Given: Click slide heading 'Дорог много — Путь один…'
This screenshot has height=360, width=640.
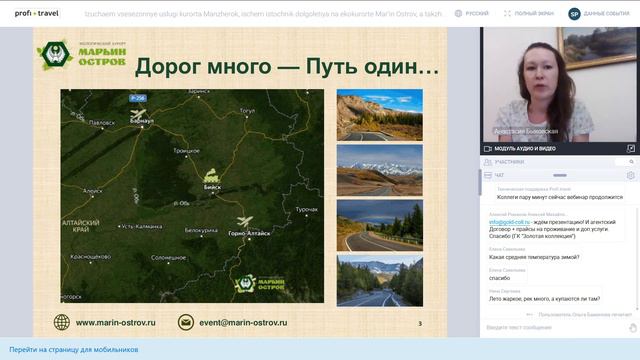Looking at the screenshot, I should coord(287,66).
